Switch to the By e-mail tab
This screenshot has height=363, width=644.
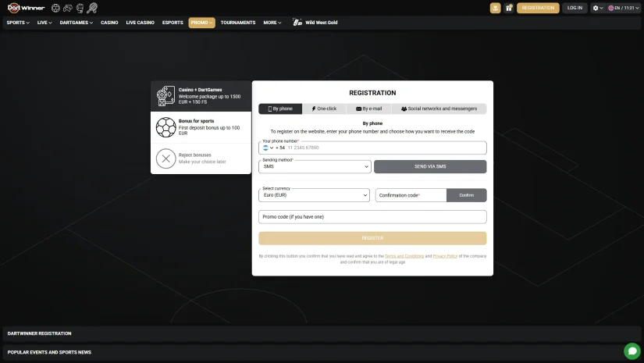point(368,109)
